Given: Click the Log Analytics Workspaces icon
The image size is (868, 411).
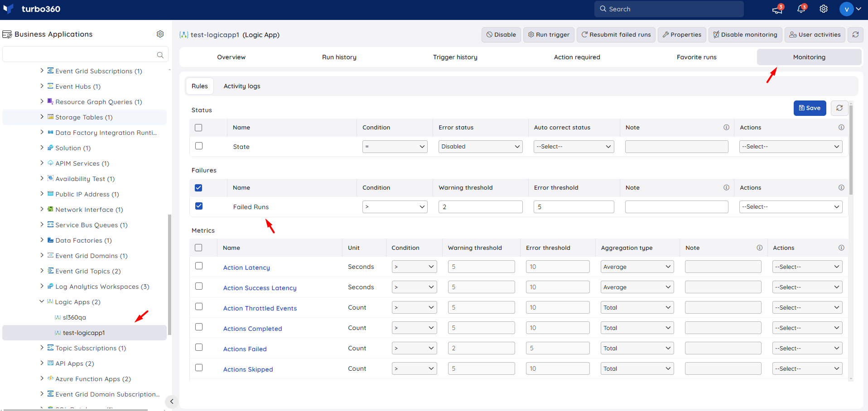Looking at the screenshot, I should click(50, 286).
